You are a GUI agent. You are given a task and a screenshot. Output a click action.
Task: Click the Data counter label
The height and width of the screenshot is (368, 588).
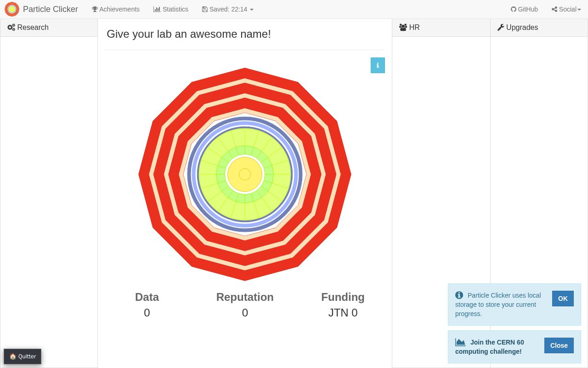[147, 297]
